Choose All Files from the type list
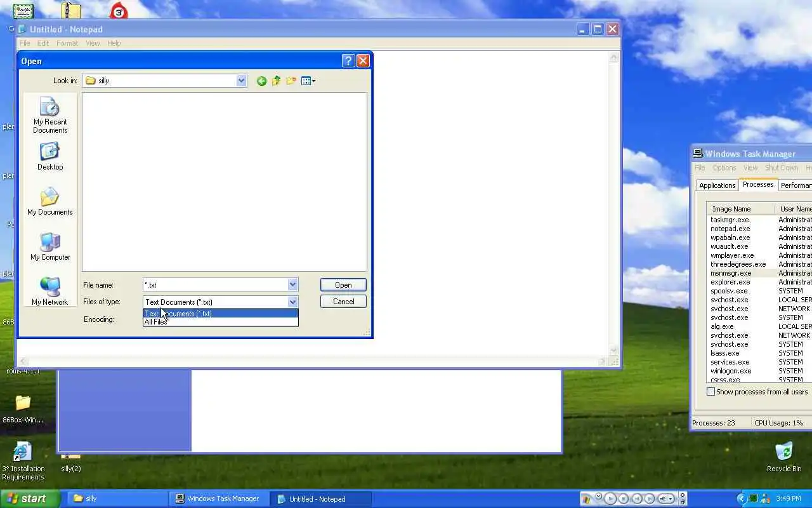This screenshot has height=508, width=812. tap(220, 322)
